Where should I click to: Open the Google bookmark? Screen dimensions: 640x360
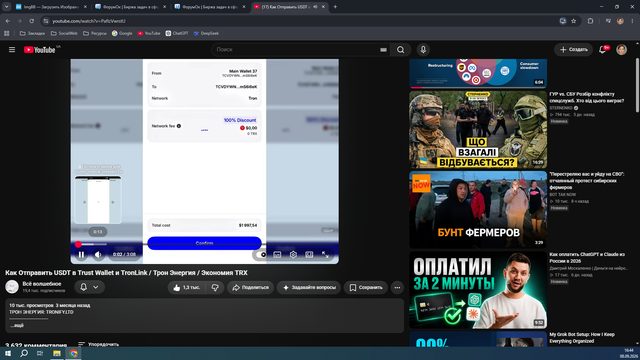(x=122, y=33)
